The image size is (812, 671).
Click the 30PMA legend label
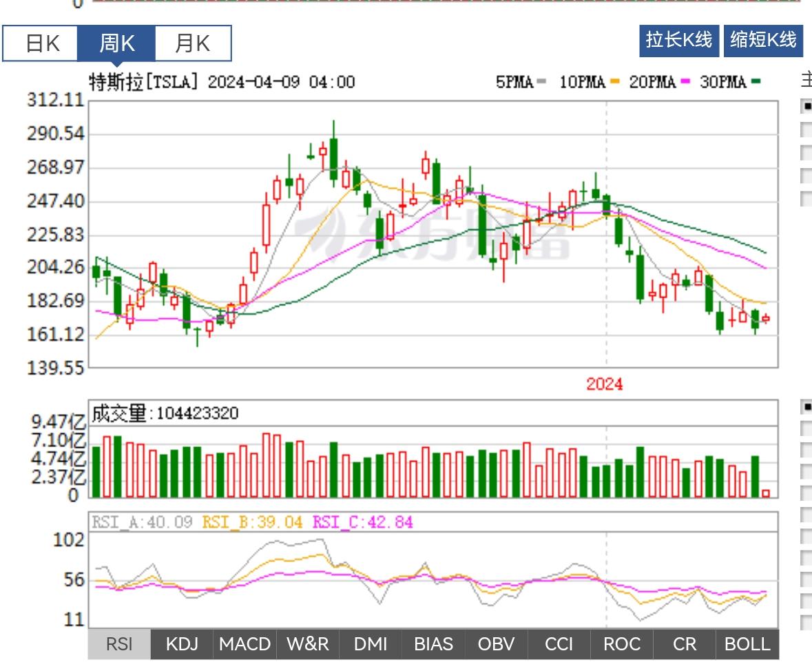pyautogui.click(x=723, y=82)
